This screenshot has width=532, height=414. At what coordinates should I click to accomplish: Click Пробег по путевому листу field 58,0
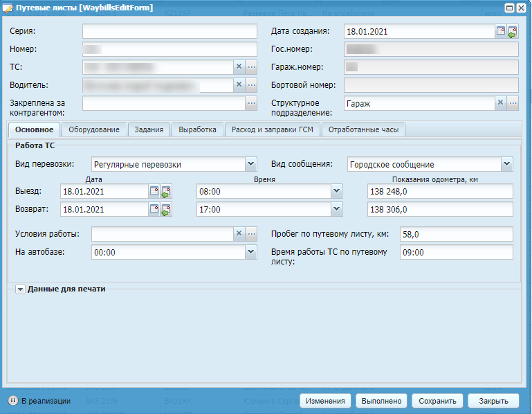tap(457, 234)
